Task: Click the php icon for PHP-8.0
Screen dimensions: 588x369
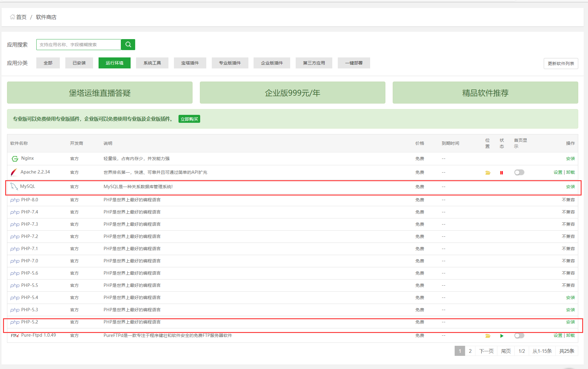Action: [15, 200]
